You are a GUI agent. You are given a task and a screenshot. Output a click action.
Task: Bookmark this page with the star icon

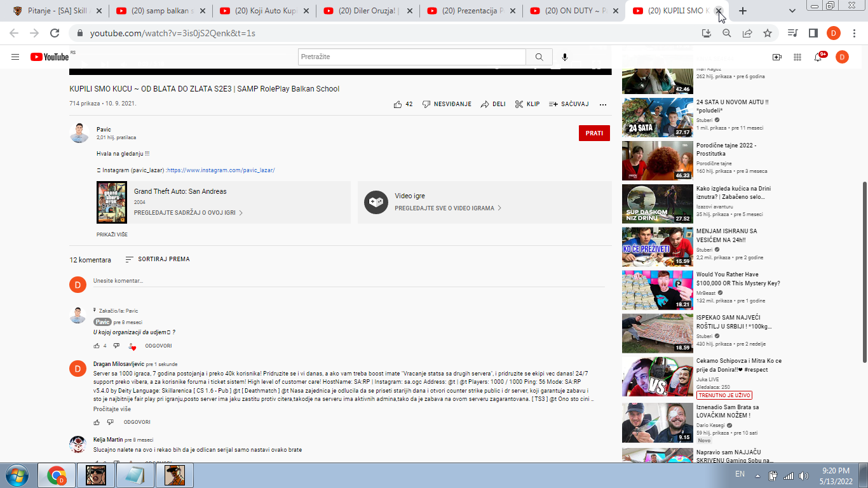coord(768,33)
